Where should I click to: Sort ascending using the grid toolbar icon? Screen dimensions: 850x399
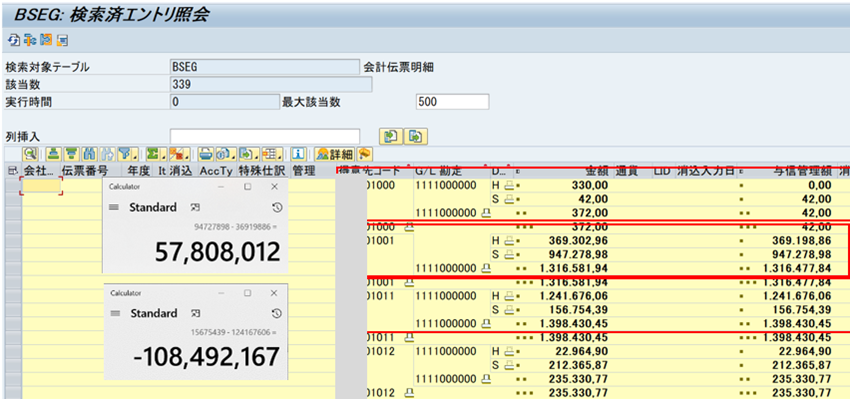53,154
